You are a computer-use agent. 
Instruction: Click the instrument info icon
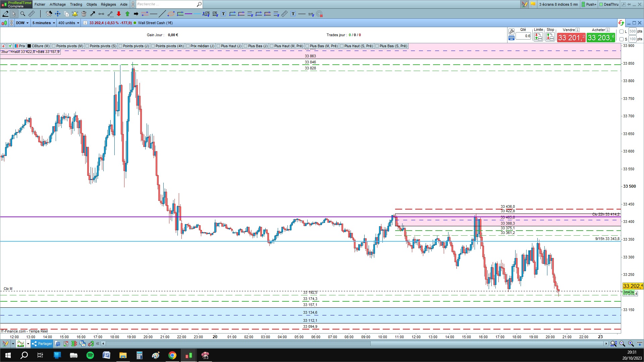coord(85,23)
